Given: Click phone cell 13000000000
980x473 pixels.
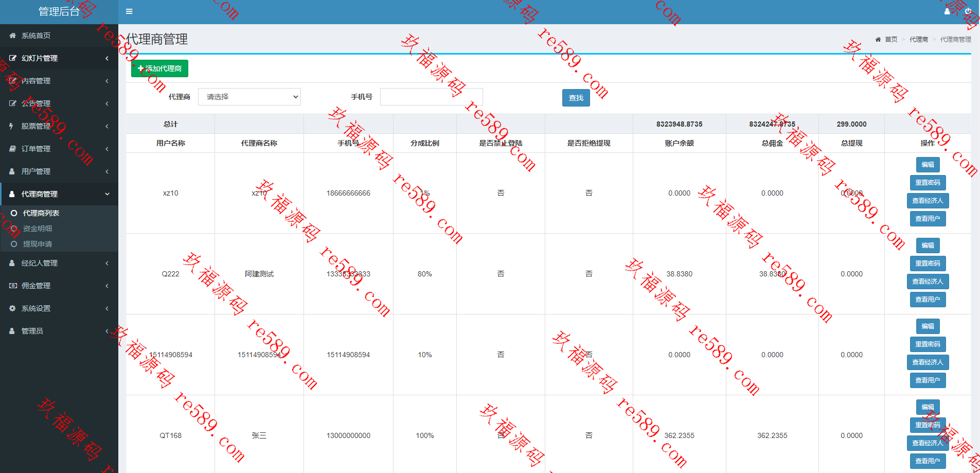Looking at the screenshot, I should [x=348, y=435].
